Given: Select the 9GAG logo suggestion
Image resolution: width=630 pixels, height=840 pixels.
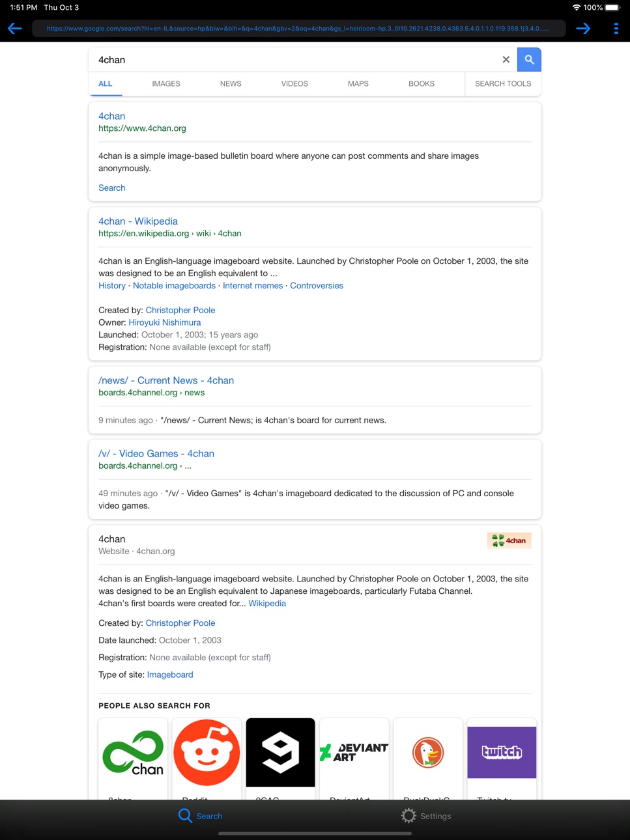Looking at the screenshot, I should click(280, 753).
